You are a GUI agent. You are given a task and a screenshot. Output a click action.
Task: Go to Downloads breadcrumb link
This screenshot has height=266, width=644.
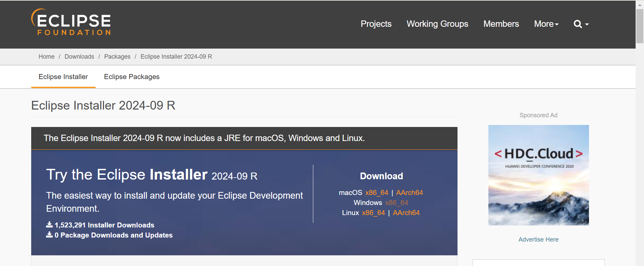[x=79, y=57]
